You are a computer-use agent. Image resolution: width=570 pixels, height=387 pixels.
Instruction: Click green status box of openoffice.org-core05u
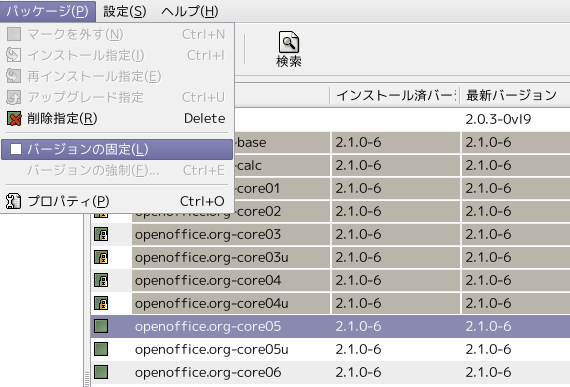pos(101,349)
